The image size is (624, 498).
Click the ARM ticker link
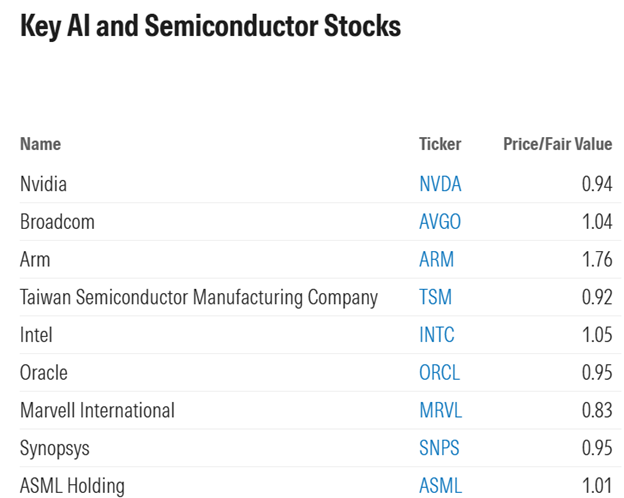436,260
